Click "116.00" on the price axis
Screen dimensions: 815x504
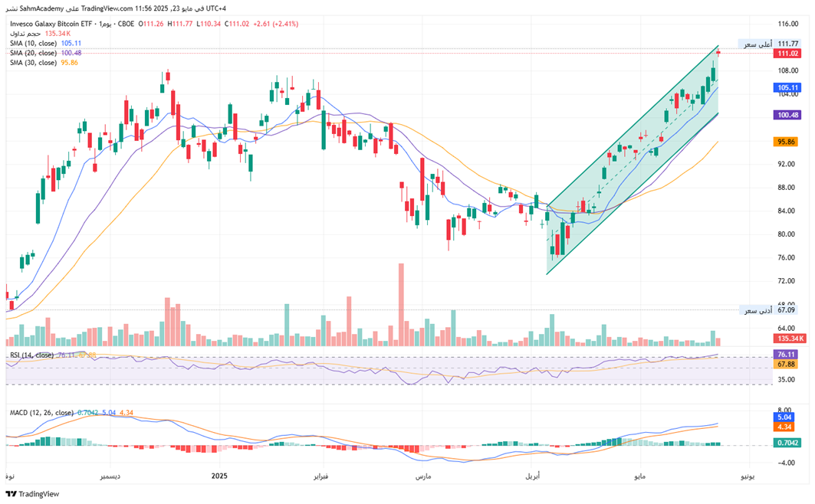click(x=788, y=24)
